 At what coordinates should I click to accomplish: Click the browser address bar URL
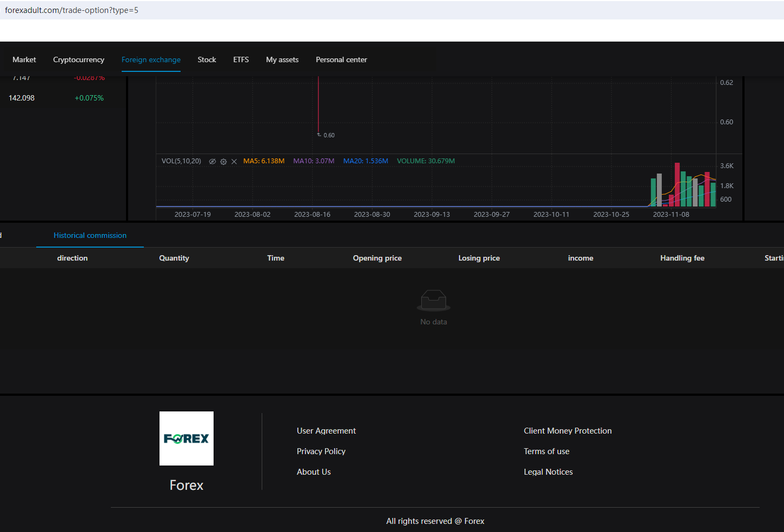pos(72,10)
